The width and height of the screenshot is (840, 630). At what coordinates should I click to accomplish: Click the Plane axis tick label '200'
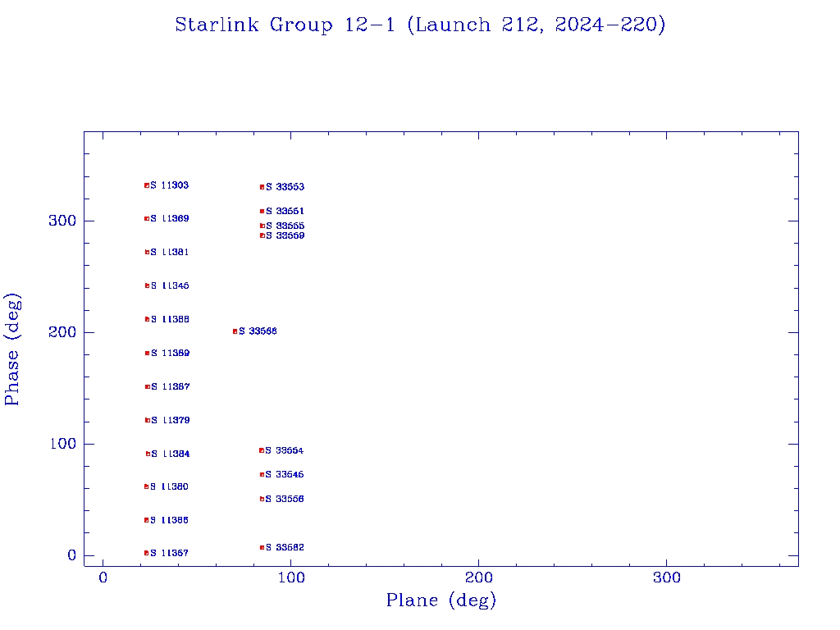pyautogui.click(x=479, y=578)
